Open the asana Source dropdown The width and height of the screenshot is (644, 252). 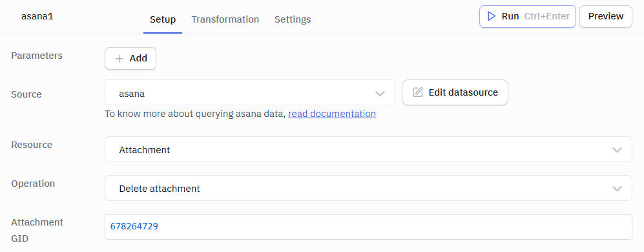(x=250, y=93)
